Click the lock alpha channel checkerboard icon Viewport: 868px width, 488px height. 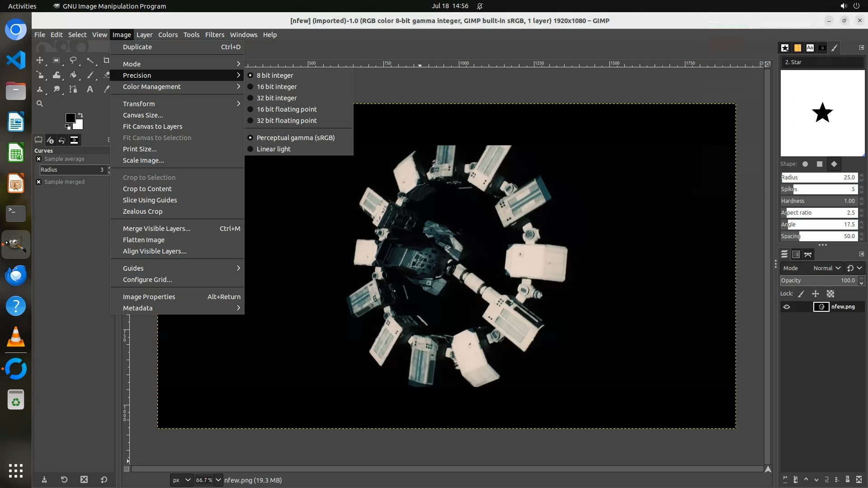[830, 294]
